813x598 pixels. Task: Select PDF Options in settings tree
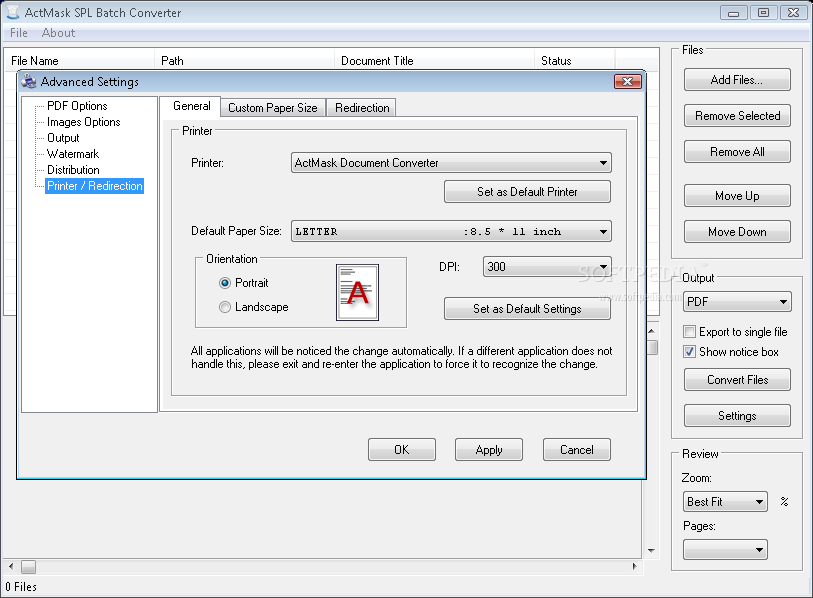(77, 106)
